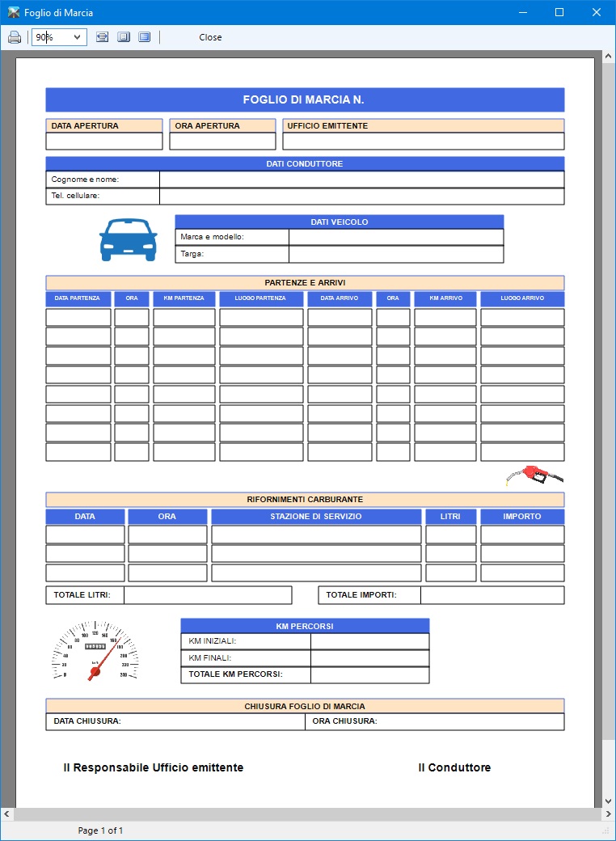Image resolution: width=616 pixels, height=841 pixels.
Task: Select the single page view icon
Action: [x=124, y=37]
